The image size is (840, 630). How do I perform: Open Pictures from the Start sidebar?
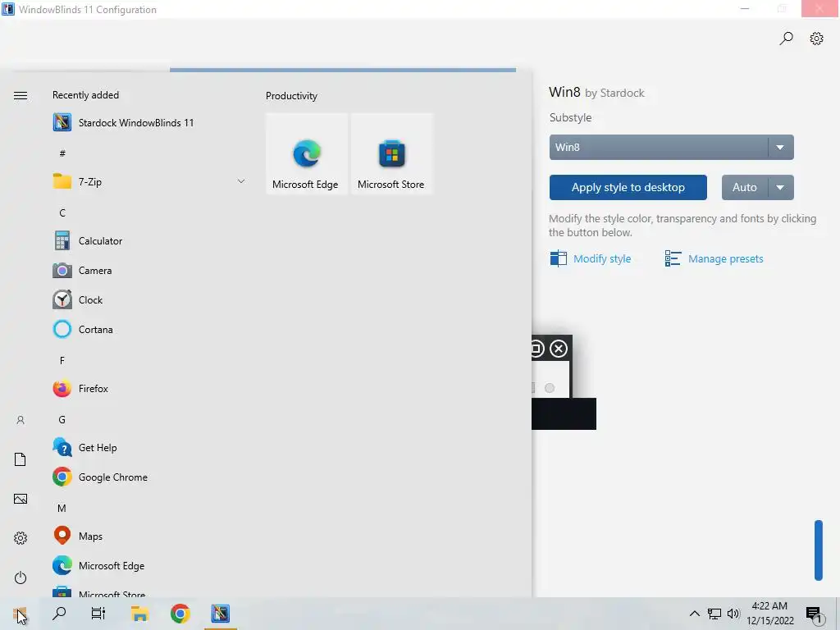[x=21, y=499]
